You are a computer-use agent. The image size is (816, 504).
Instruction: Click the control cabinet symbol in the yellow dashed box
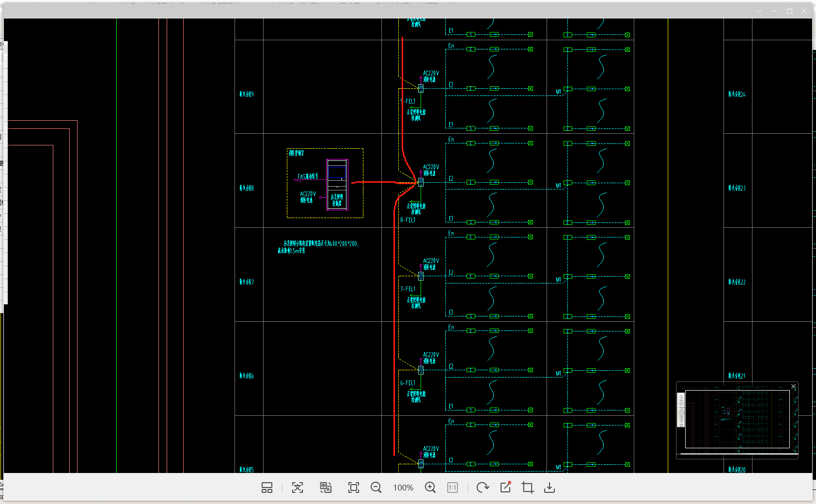(337, 184)
